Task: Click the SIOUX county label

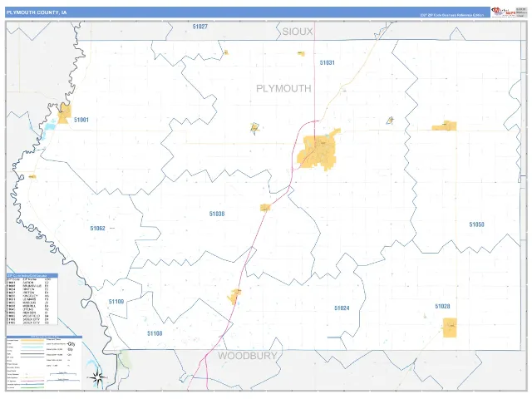Action: point(298,32)
